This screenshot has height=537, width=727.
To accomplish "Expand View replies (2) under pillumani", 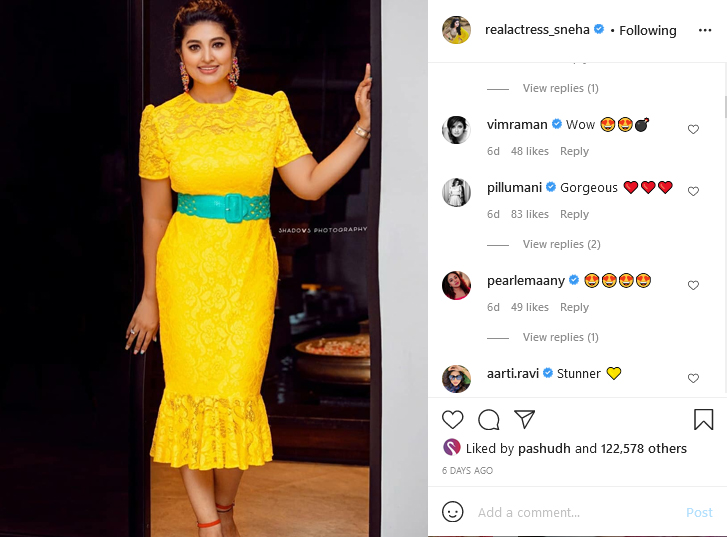I will pos(561,244).
